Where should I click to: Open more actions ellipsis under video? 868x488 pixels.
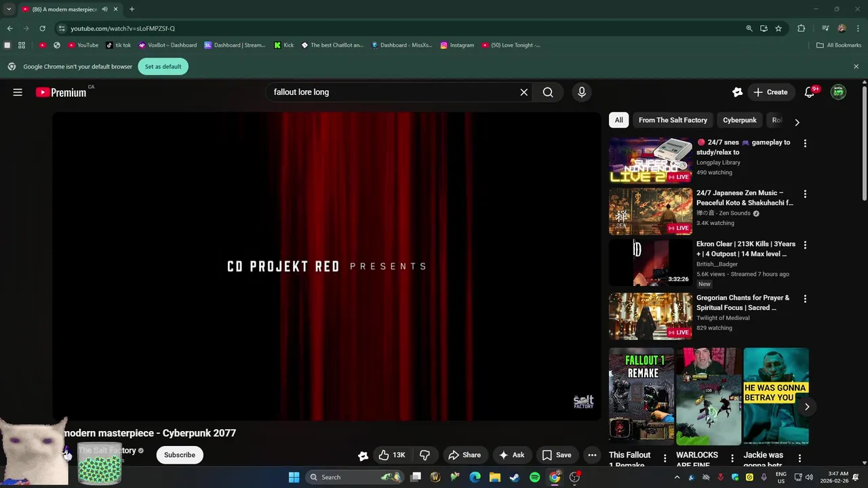click(x=592, y=455)
